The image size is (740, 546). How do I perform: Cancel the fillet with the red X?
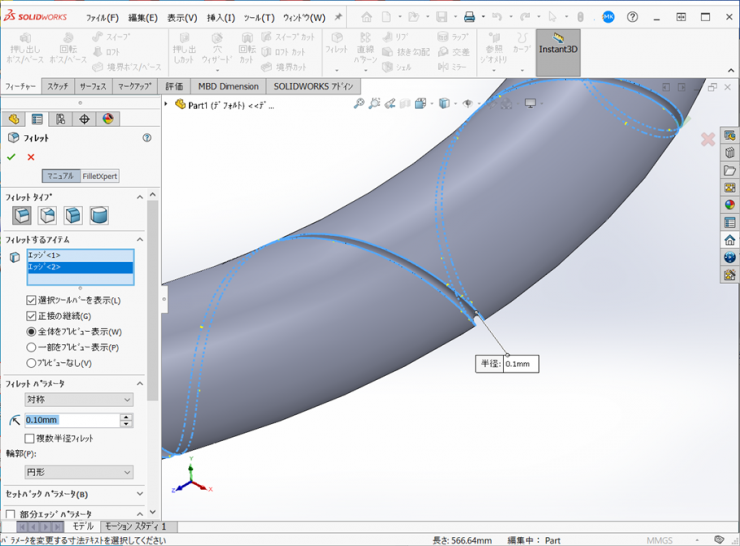pyautogui.click(x=31, y=157)
